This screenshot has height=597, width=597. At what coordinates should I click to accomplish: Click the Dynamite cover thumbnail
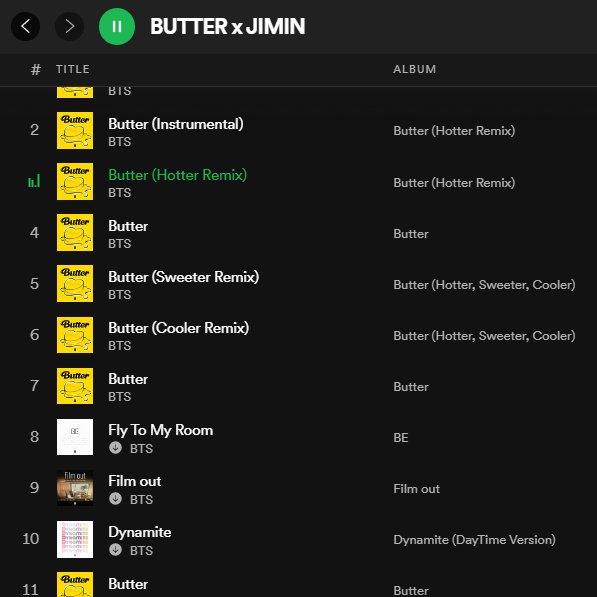[x=75, y=539]
